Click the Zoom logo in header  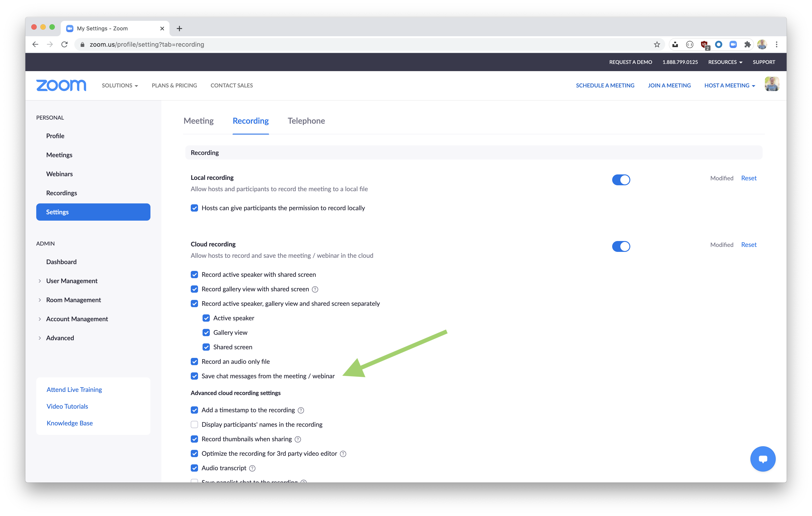click(x=61, y=85)
